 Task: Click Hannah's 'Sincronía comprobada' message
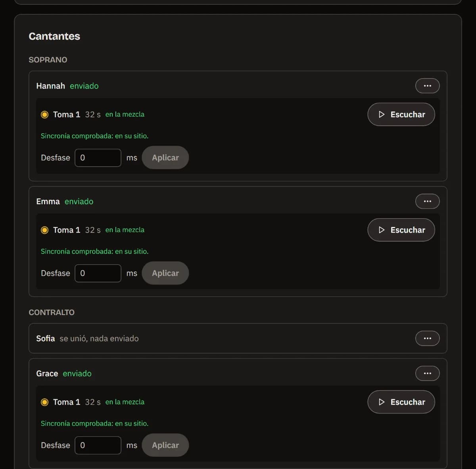[x=95, y=136]
